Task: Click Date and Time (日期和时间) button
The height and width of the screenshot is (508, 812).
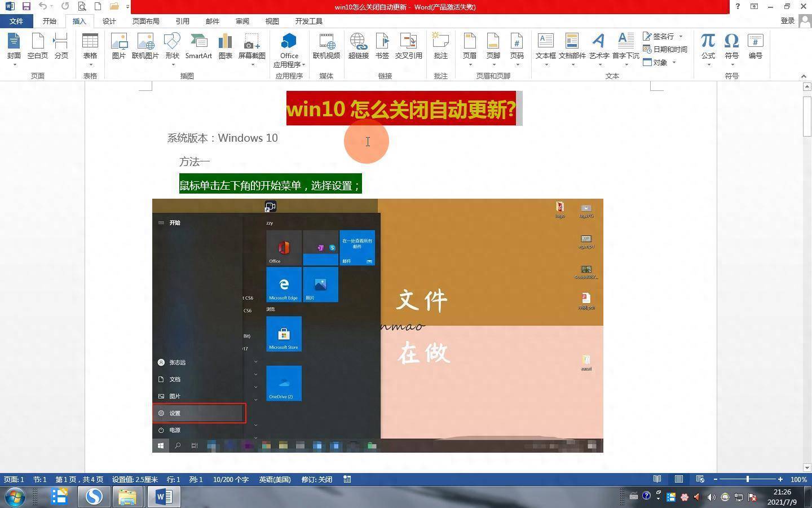Action: pos(665,49)
